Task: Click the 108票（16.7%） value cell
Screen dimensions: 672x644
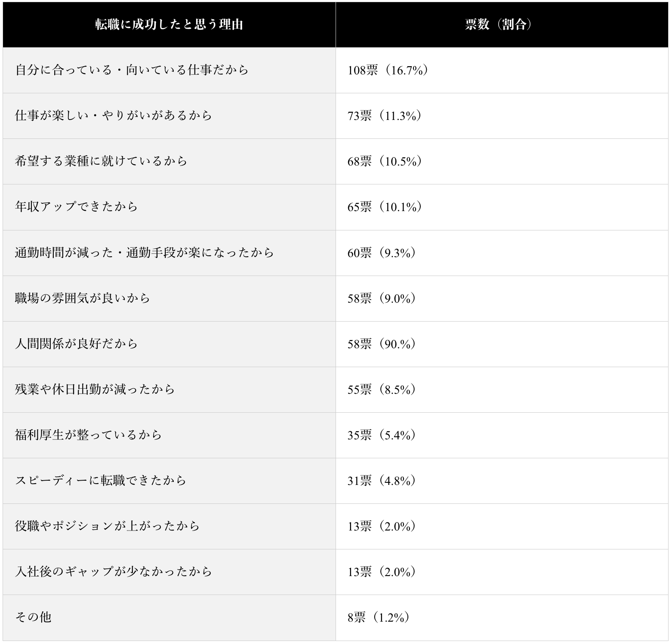Action: (388, 70)
